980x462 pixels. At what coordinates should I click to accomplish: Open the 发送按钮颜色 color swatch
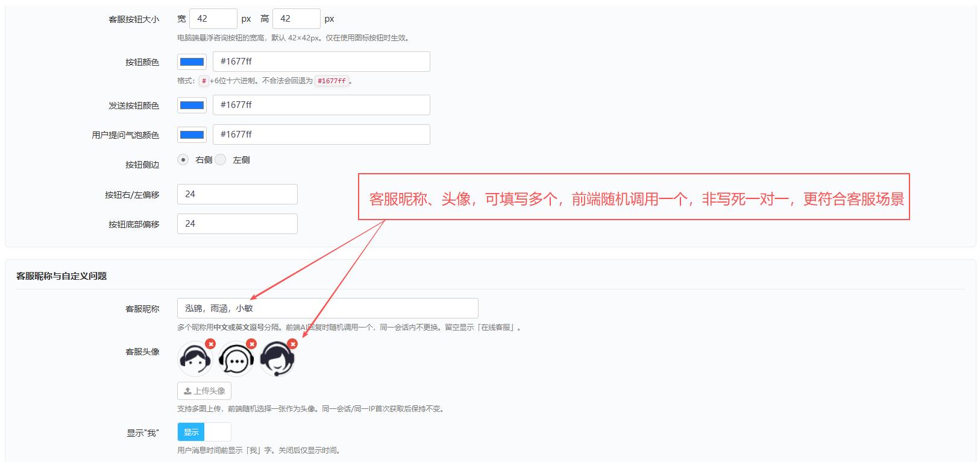coord(192,105)
